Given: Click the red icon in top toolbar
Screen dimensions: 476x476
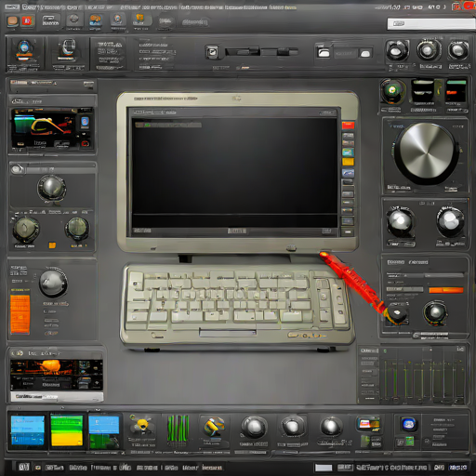Looking at the screenshot, I should [27, 21].
